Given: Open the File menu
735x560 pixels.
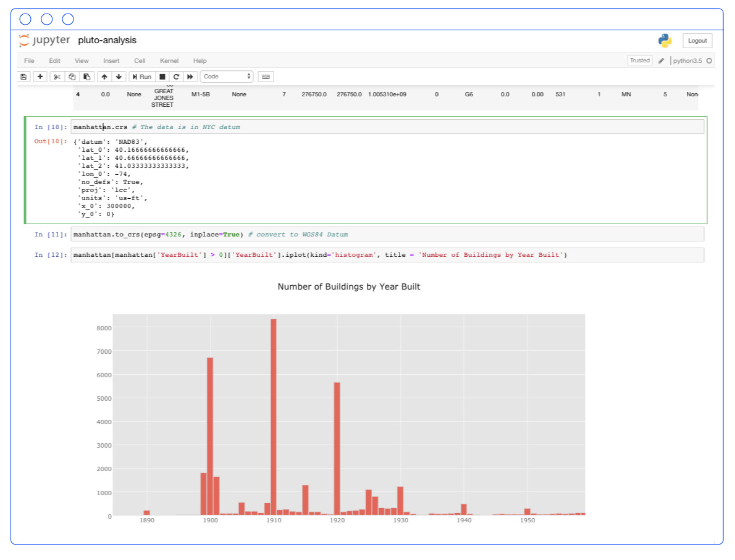Looking at the screenshot, I should coord(28,61).
